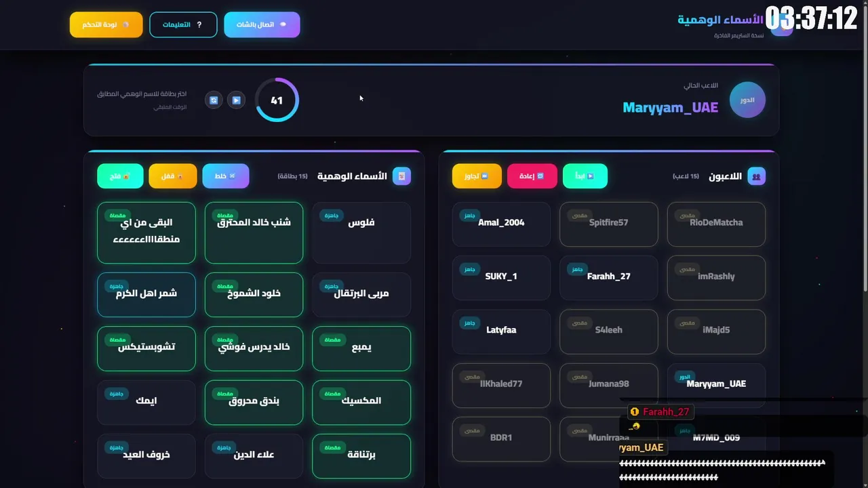Image resolution: width=868 pixels, height=488 pixels.
Task: Select player M7MD_009
Action: [x=716, y=439]
